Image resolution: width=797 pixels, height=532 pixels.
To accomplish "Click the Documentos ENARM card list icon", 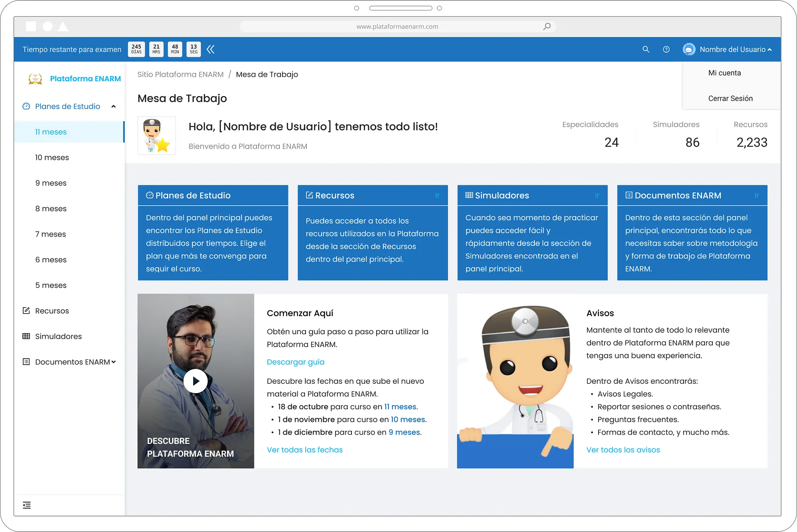I will tap(629, 195).
